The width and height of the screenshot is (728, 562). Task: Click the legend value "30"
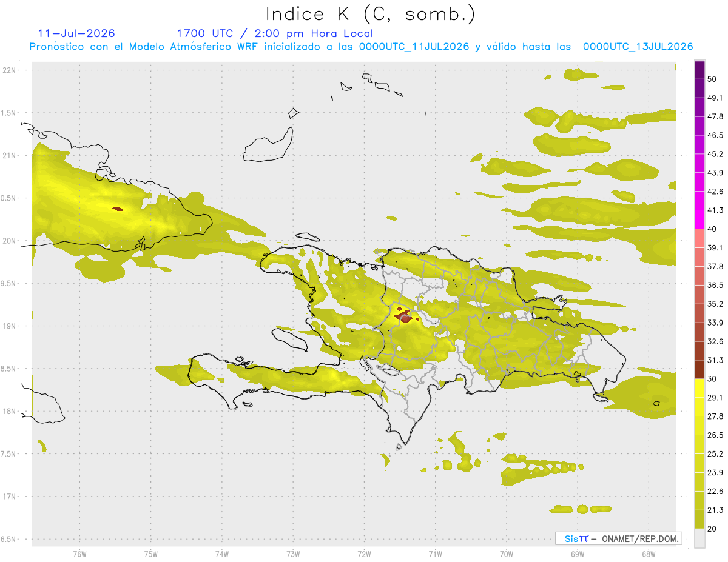(712, 379)
